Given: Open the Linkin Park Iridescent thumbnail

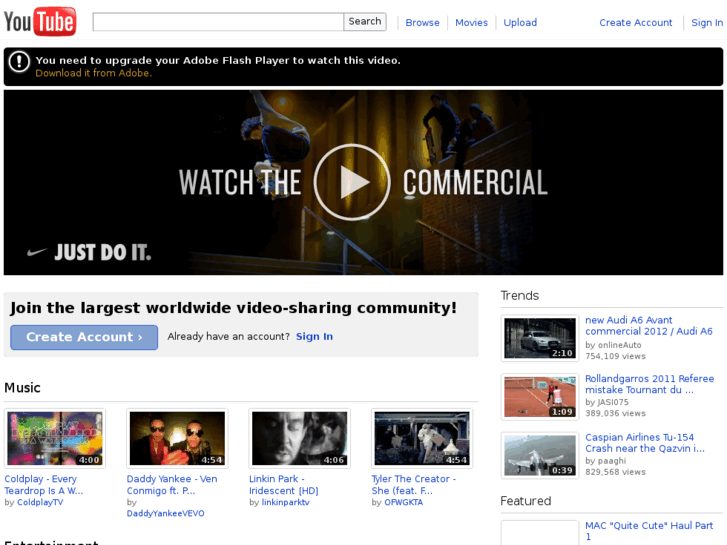Looking at the screenshot, I should pyautogui.click(x=300, y=438).
